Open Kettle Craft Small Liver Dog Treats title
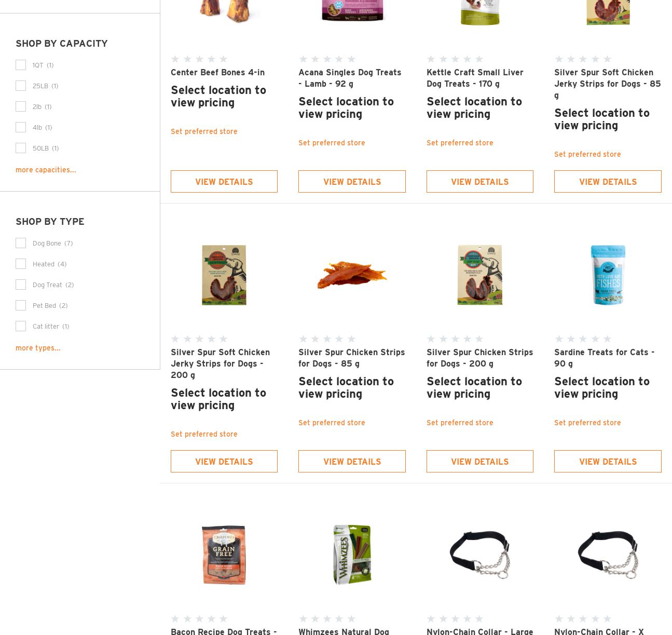 [475, 78]
